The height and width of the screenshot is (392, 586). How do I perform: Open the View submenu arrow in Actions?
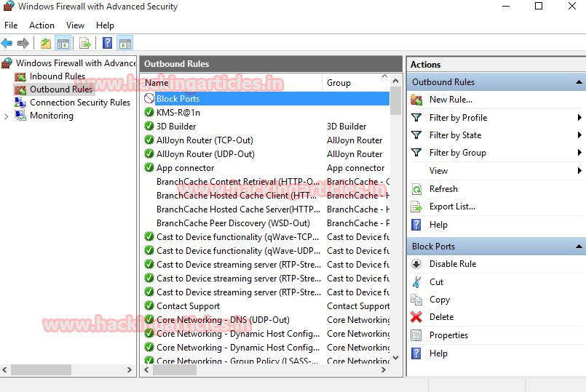(579, 171)
